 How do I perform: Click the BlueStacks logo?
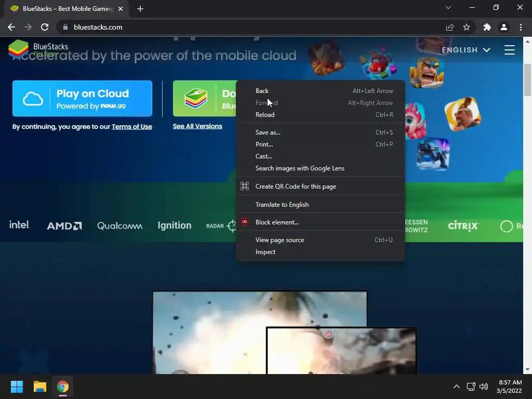coord(38,48)
